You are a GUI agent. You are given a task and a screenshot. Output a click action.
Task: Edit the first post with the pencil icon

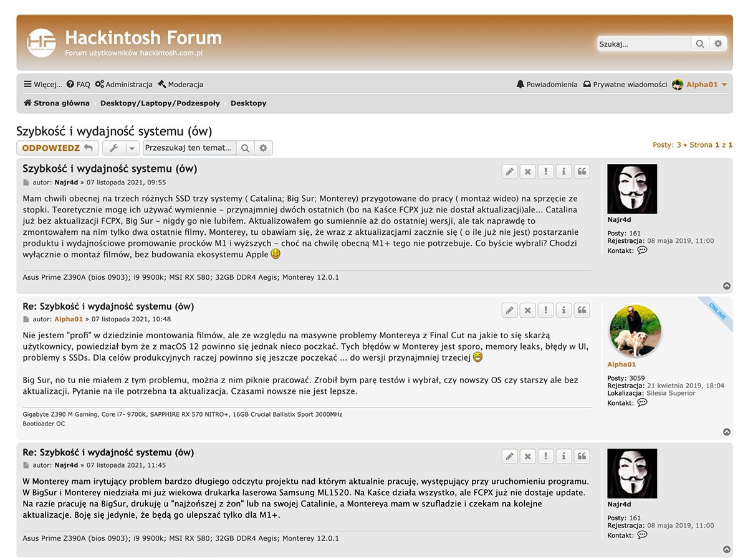pos(510,172)
